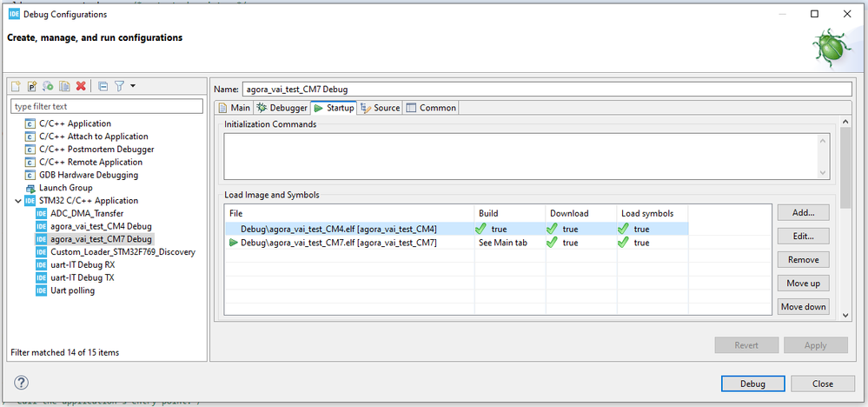Click inside Initialization Commands text area
The height and width of the screenshot is (407, 868).
tap(520, 156)
